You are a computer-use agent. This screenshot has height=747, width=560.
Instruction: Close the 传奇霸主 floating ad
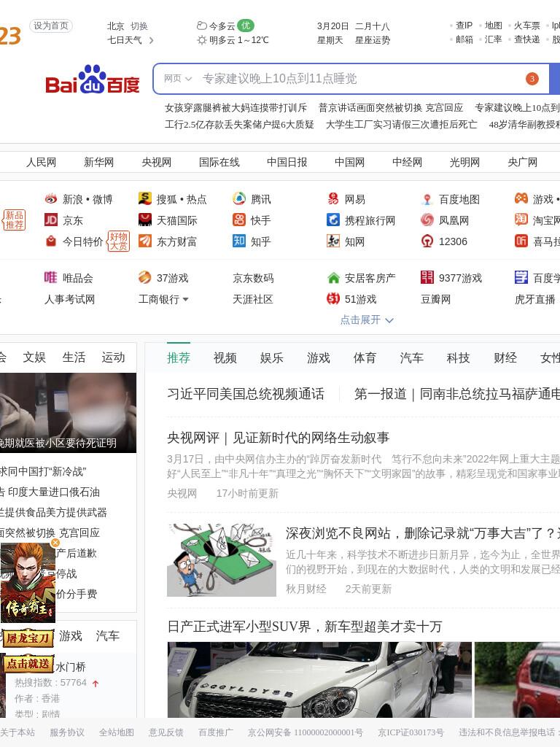pyautogui.click(x=55, y=543)
